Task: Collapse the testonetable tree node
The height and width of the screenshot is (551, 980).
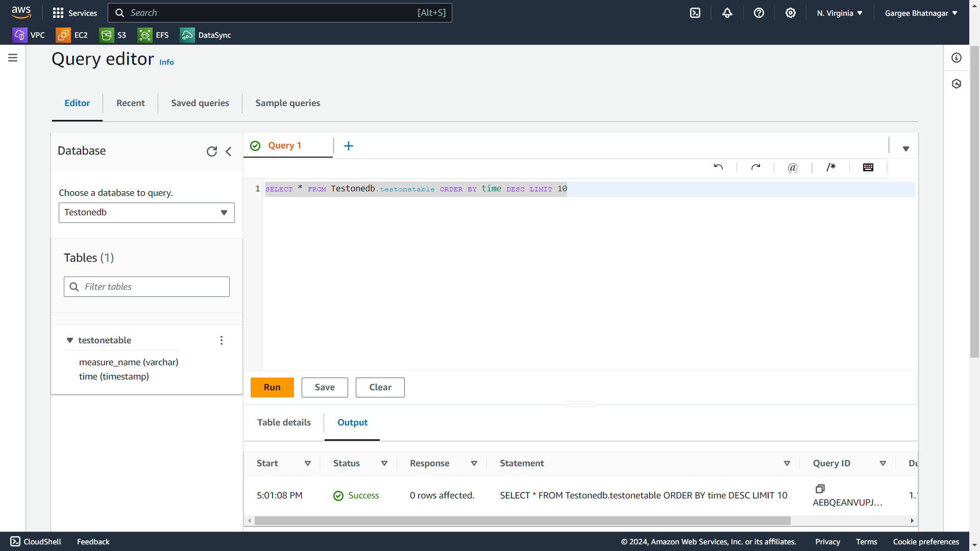Action: coord(70,340)
